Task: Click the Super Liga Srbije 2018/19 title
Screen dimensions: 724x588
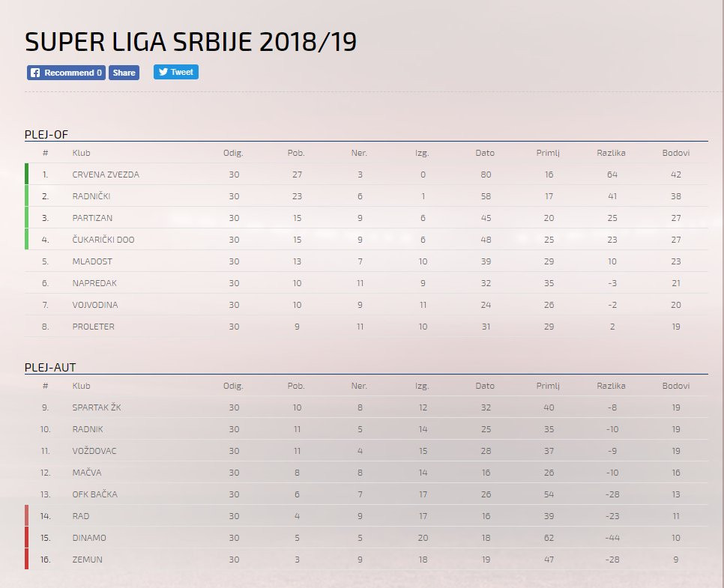Action: click(x=190, y=42)
